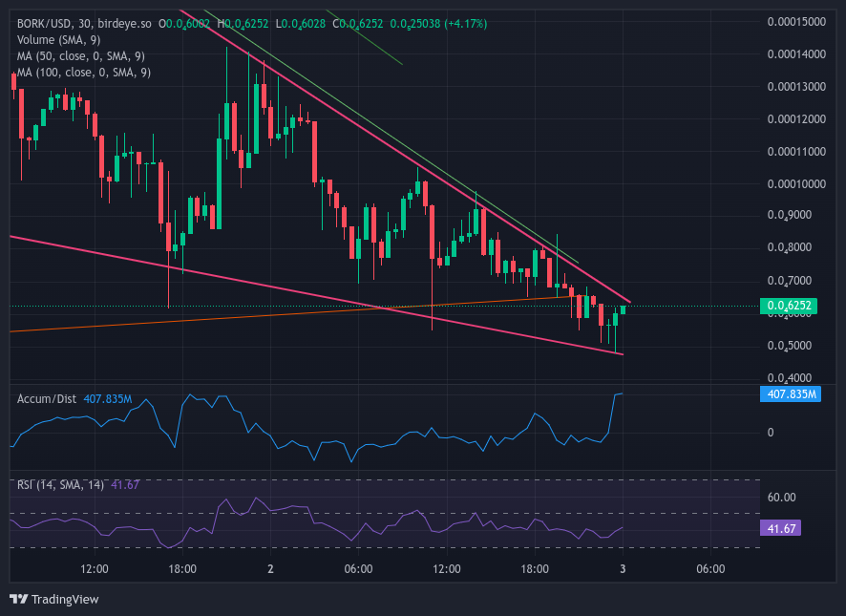Click the 0 level on Accum/Dist axis
The image size is (846, 616).
pos(771,433)
